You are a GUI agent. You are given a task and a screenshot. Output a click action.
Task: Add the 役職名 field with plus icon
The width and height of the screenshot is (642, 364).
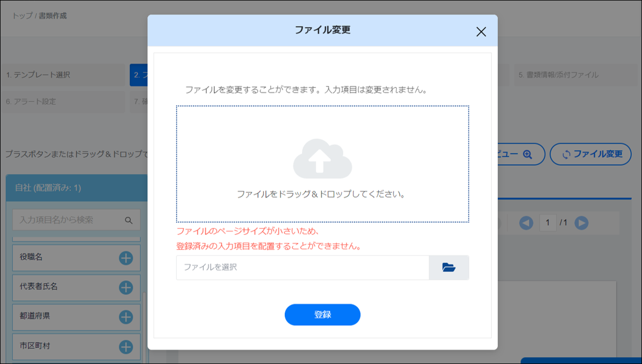click(126, 258)
